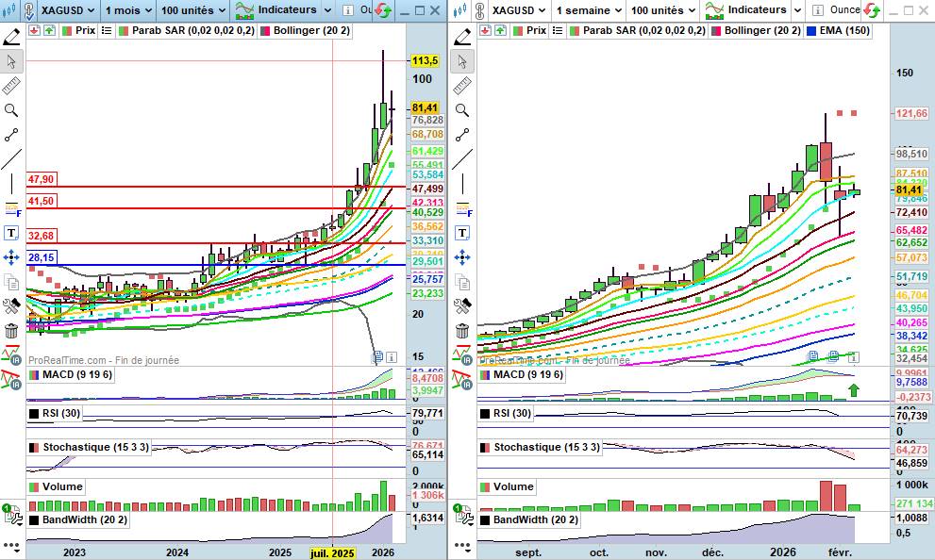Select the ruler measure tool in left chart

point(11,87)
